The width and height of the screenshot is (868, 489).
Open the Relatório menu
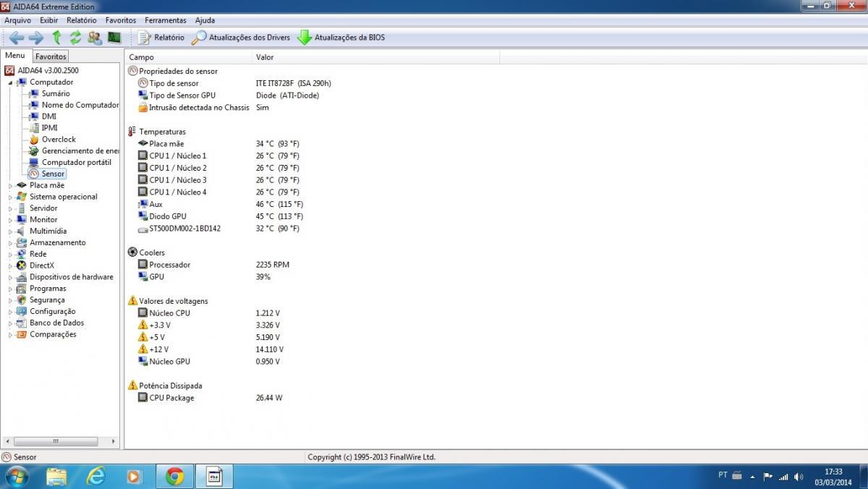pos(82,20)
